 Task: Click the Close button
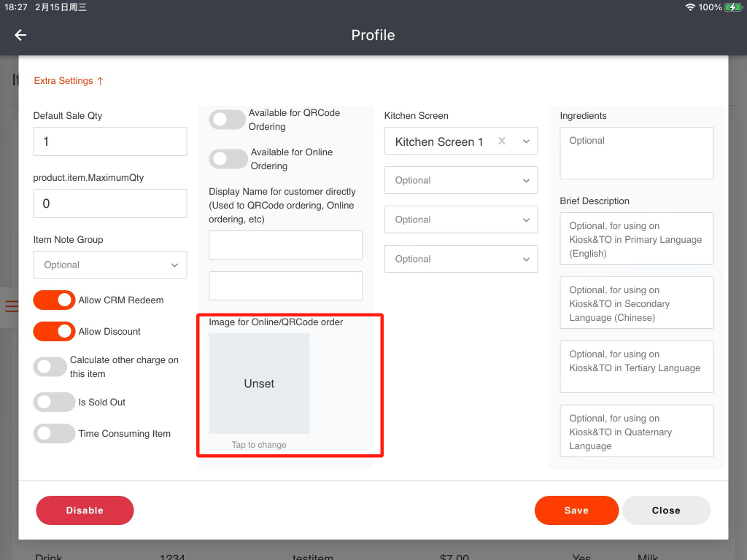665,510
